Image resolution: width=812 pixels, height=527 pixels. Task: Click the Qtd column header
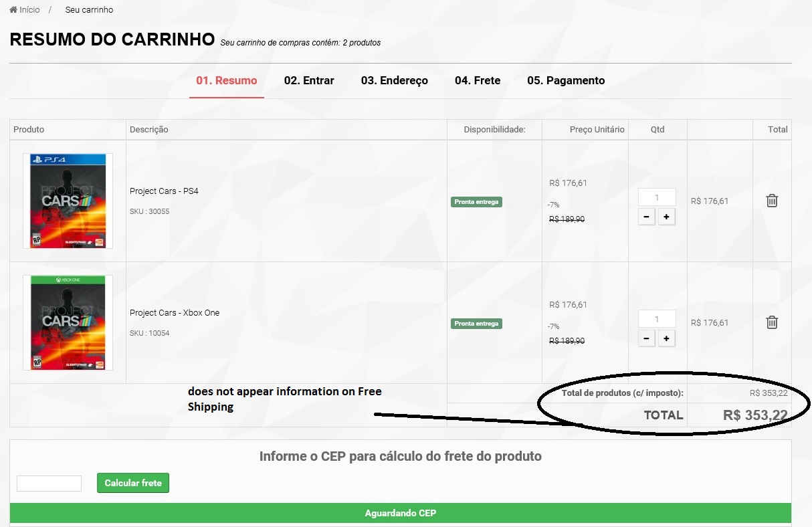[657, 130]
